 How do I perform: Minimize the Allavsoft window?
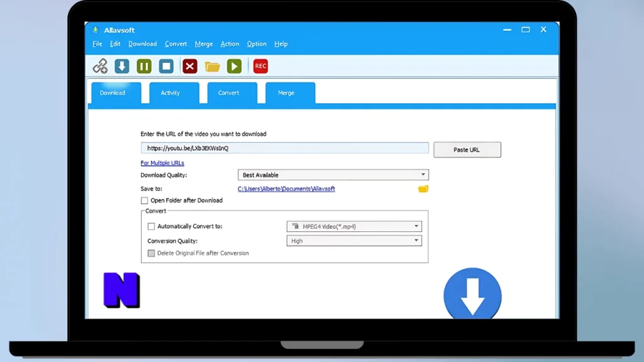tap(508, 30)
